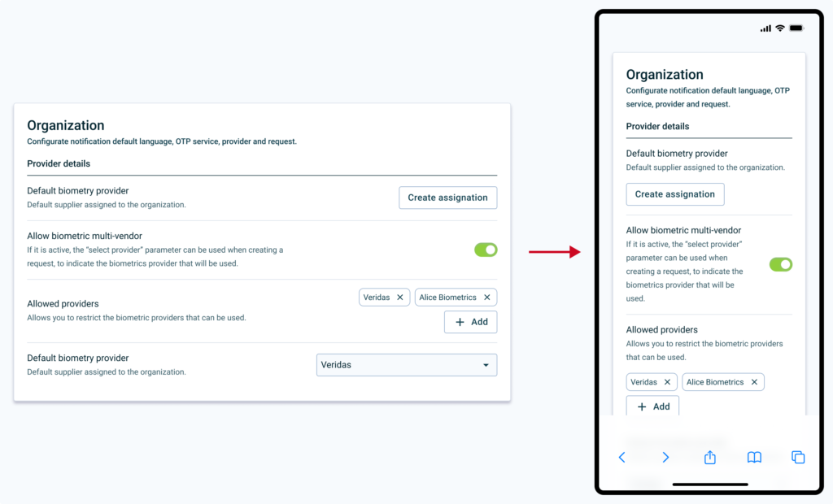Tap the browser back arrow icon

click(x=622, y=458)
